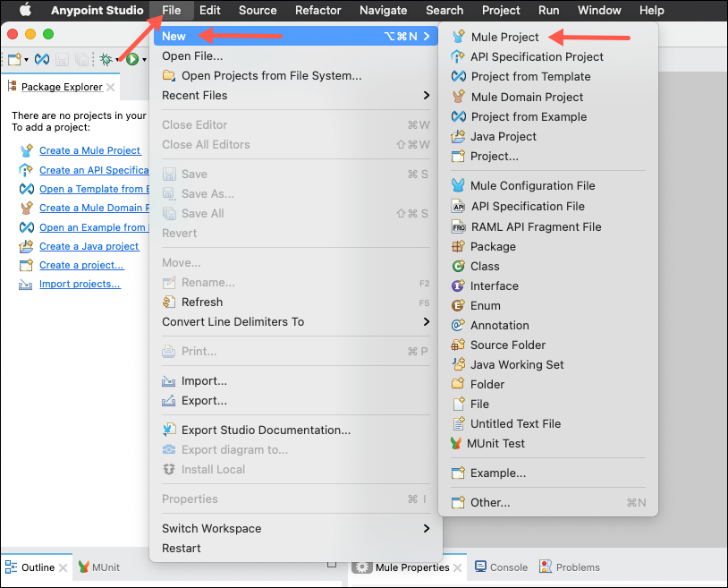Click the green Run toolbar icon

(x=132, y=59)
